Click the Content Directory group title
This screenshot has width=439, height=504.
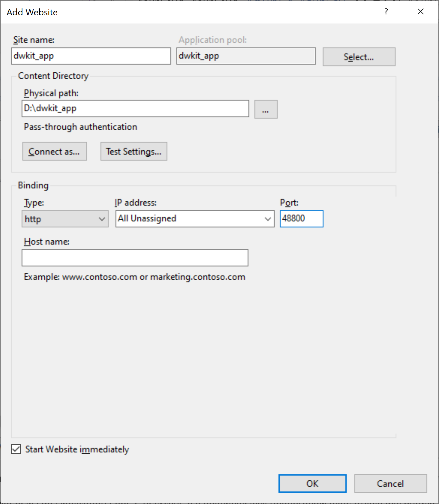pyautogui.click(x=53, y=76)
